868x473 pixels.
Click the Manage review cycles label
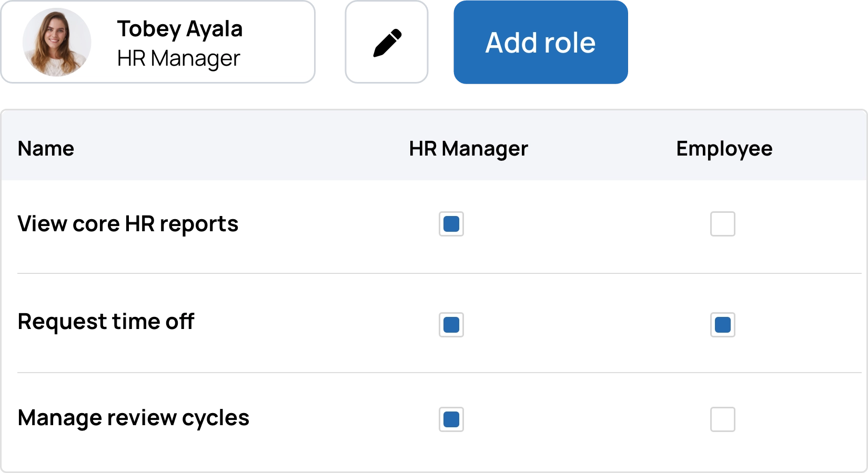point(133,418)
